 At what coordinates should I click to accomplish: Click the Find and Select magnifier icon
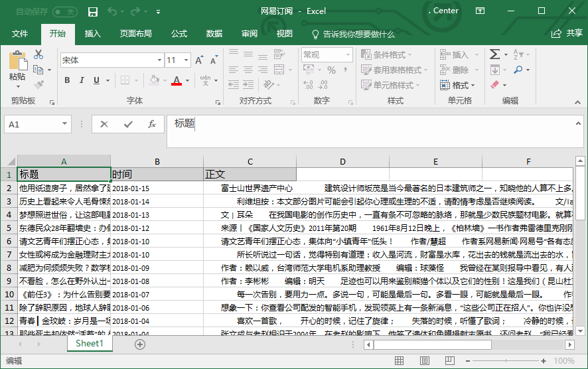[518, 70]
